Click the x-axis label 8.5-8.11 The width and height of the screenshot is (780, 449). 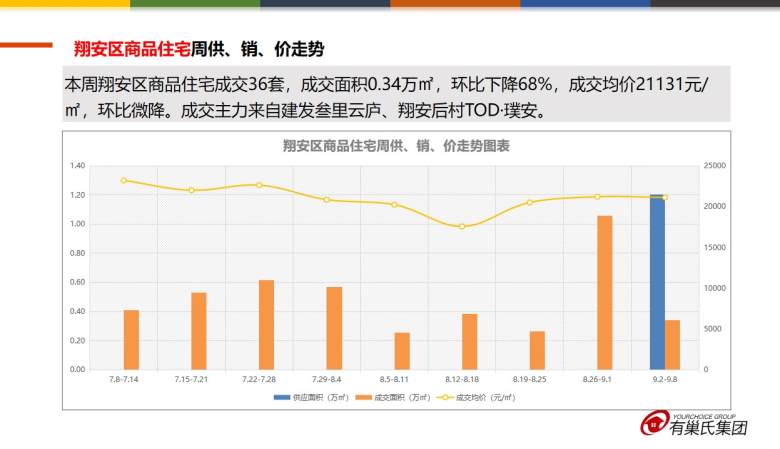point(394,379)
